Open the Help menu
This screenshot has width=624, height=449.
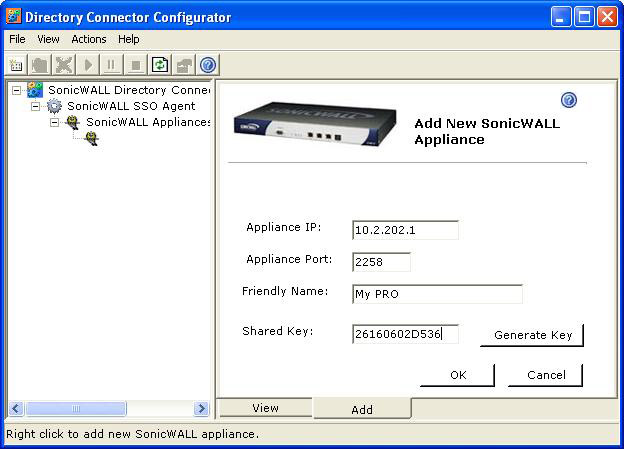coord(129,39)
